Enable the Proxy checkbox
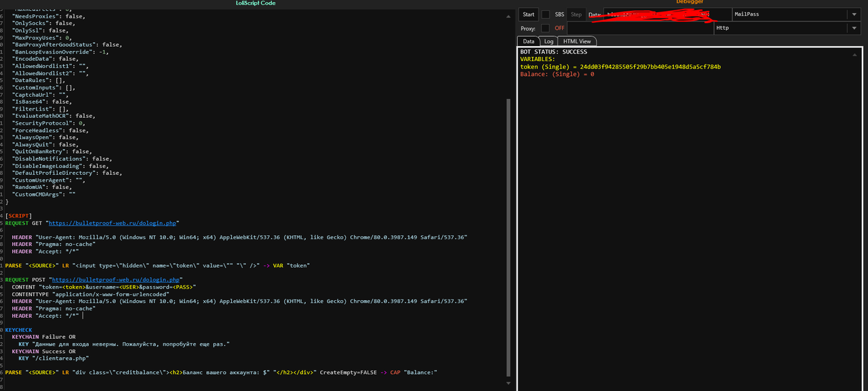 click(546, 28)
